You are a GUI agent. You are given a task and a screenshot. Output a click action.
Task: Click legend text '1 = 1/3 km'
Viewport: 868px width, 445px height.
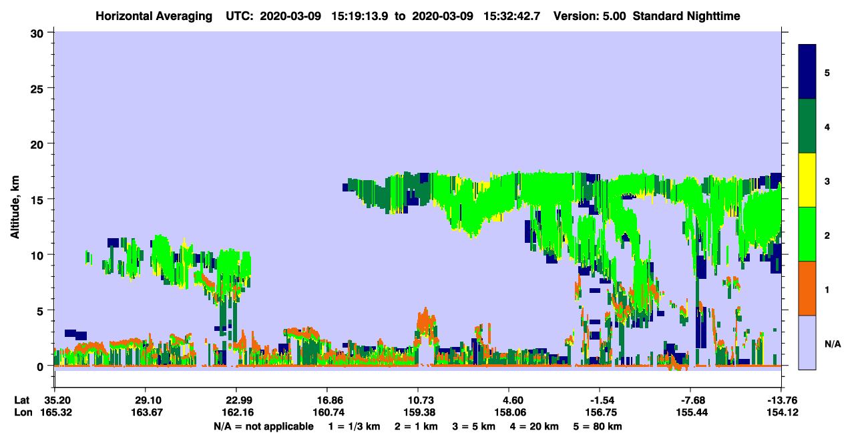click(355, 426)
